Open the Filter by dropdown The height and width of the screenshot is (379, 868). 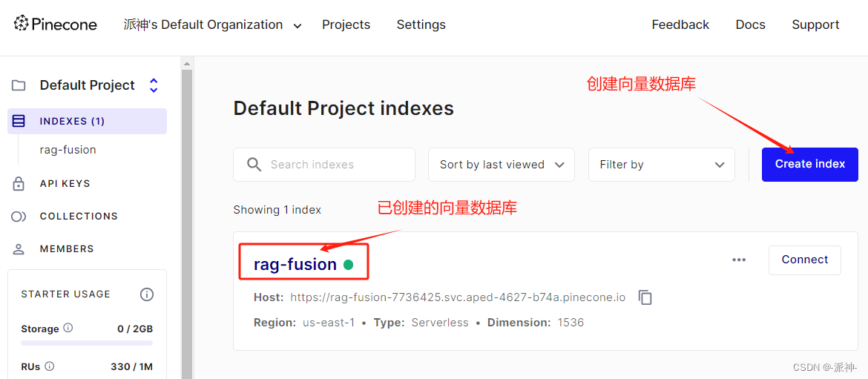click(662, 165)
